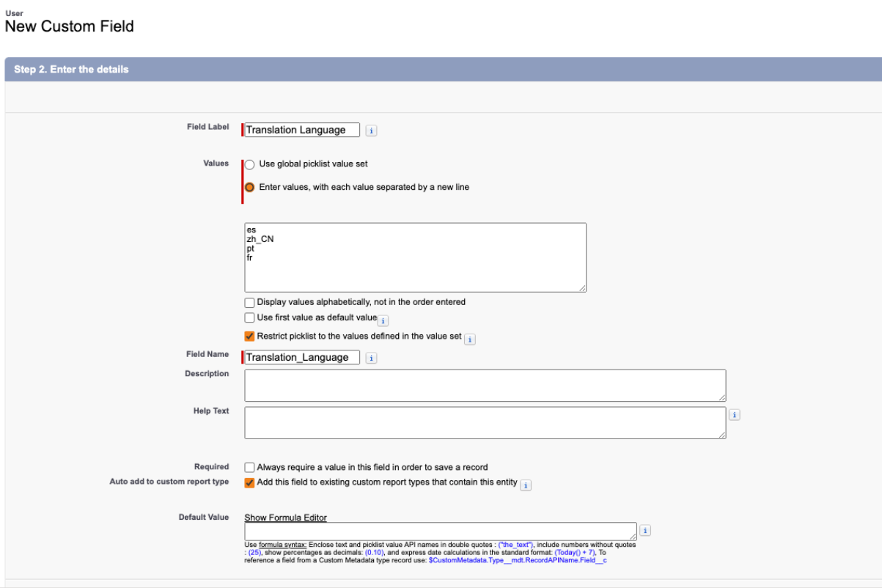Open info icon beside Use first value as default
This screenshot has width=882, height=588.
(383, 320)
